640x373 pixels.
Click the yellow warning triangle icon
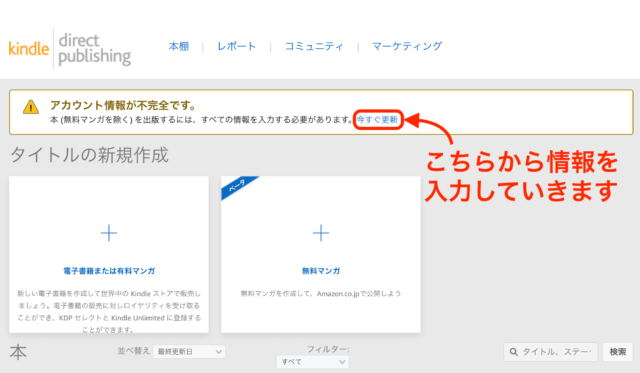(x=31, y=107)
